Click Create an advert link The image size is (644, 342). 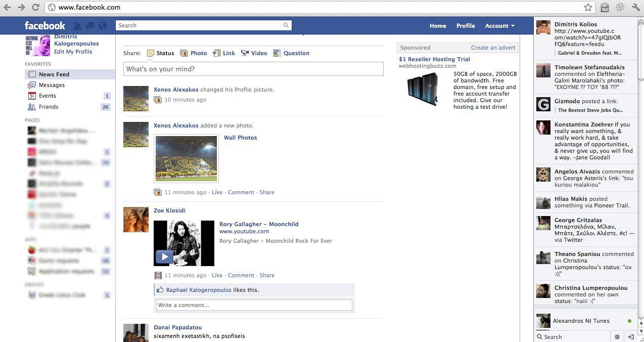point(493,48)
